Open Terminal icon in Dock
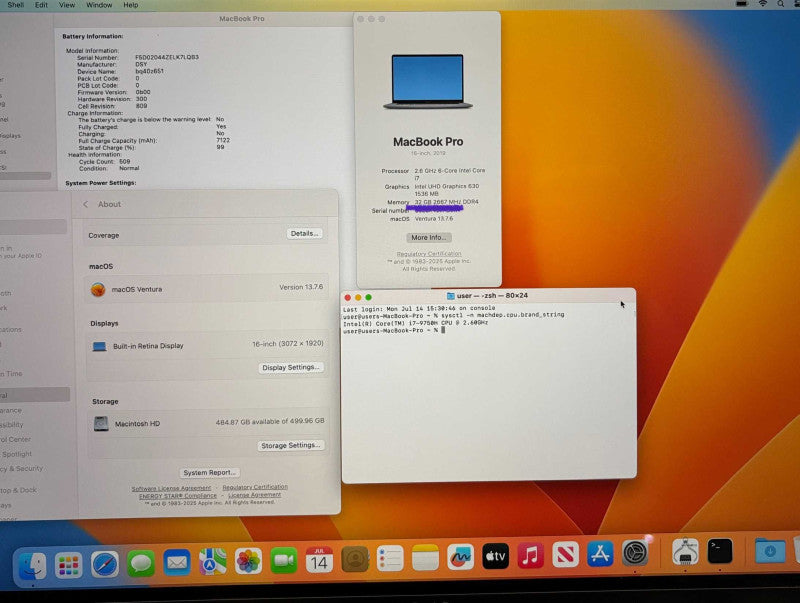Viewport: 800px width, 603px height. (720, 551)
